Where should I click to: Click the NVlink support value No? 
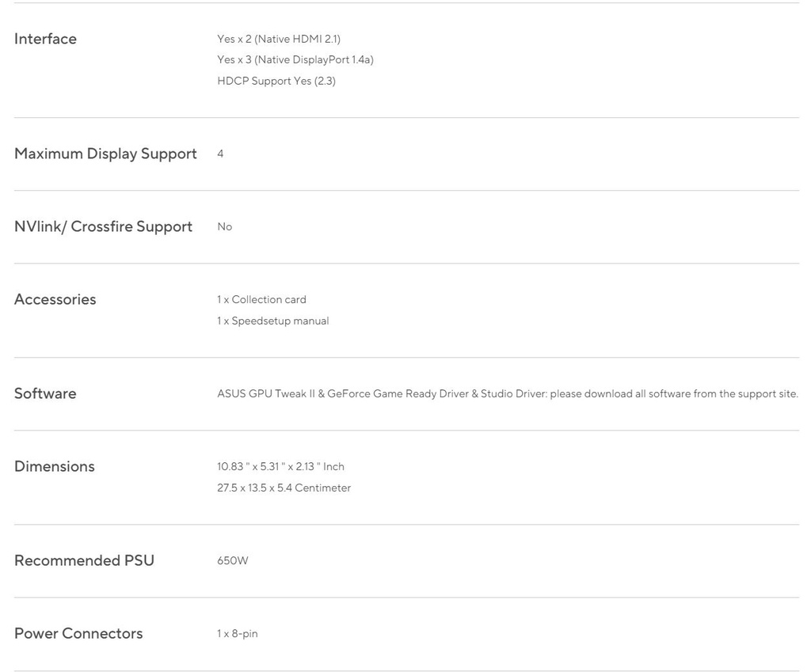pyautogui.click(x=225, y=226)
